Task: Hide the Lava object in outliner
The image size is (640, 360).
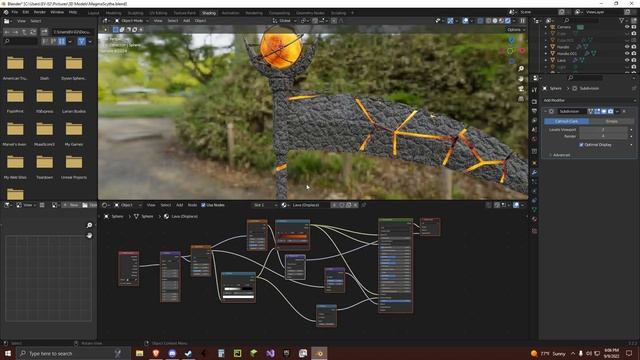Action: [627, 60]
